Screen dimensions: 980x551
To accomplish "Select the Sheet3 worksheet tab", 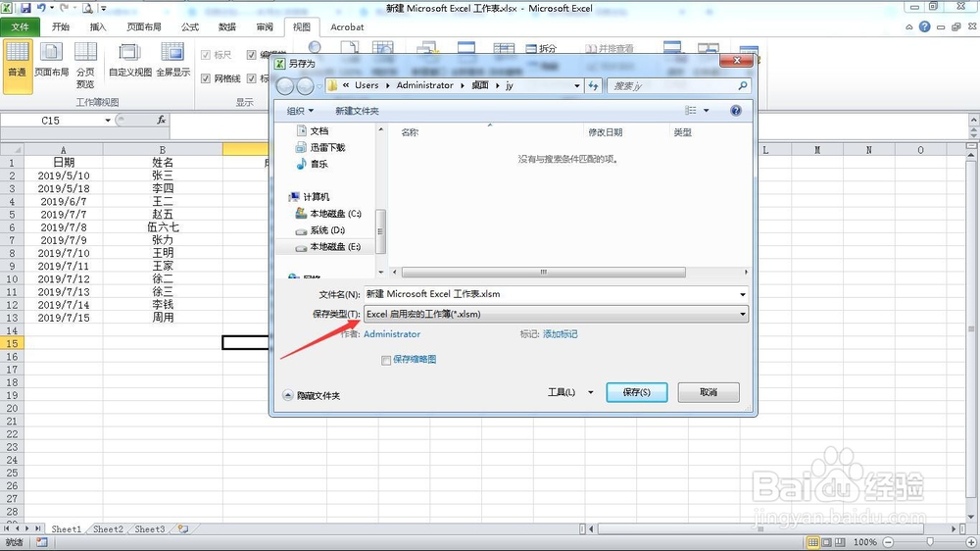I will pos(150,529).
